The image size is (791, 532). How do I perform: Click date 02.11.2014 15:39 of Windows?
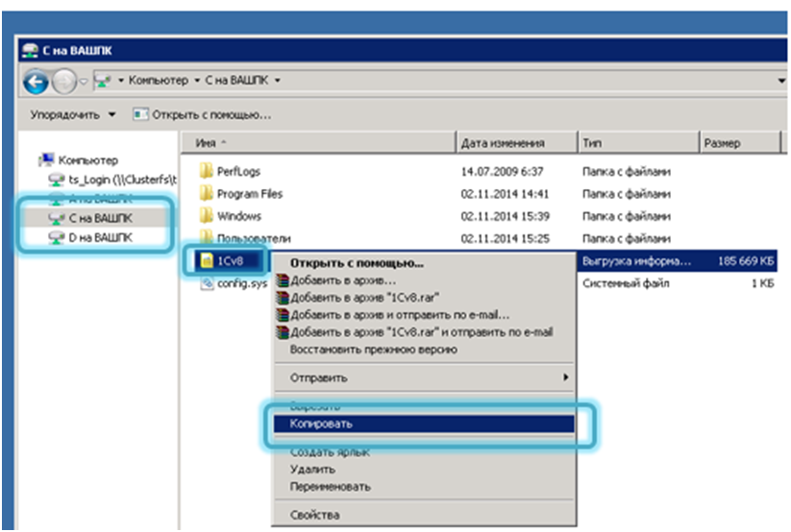pyautogui.click(x=505, y=216)
